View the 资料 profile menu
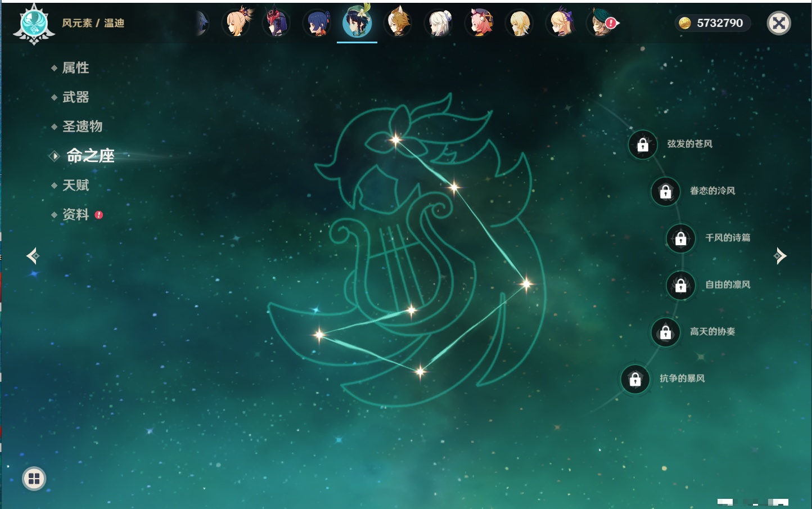 pyautogui.click(x=75, y=214)
